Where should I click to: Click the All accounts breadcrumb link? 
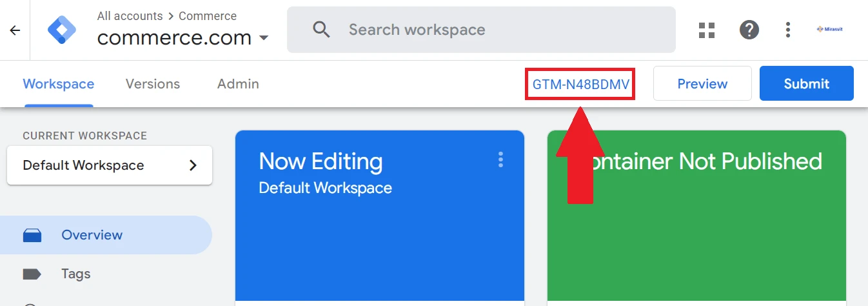(x=130, y=16)
